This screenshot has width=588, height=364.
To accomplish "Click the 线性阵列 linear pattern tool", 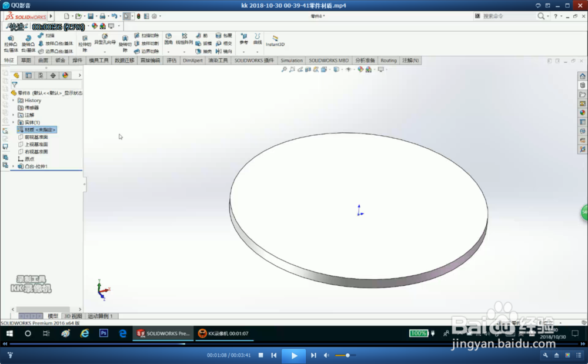I will 184,39.
